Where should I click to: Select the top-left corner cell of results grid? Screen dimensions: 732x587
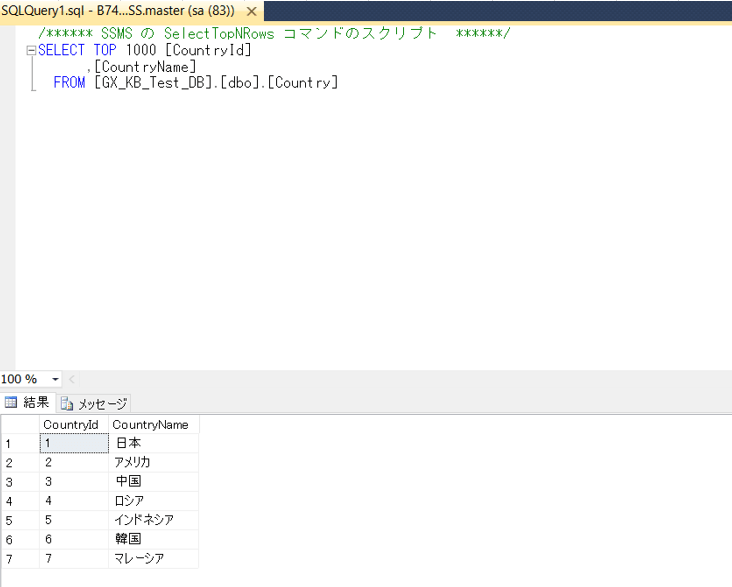click(21, 424)
